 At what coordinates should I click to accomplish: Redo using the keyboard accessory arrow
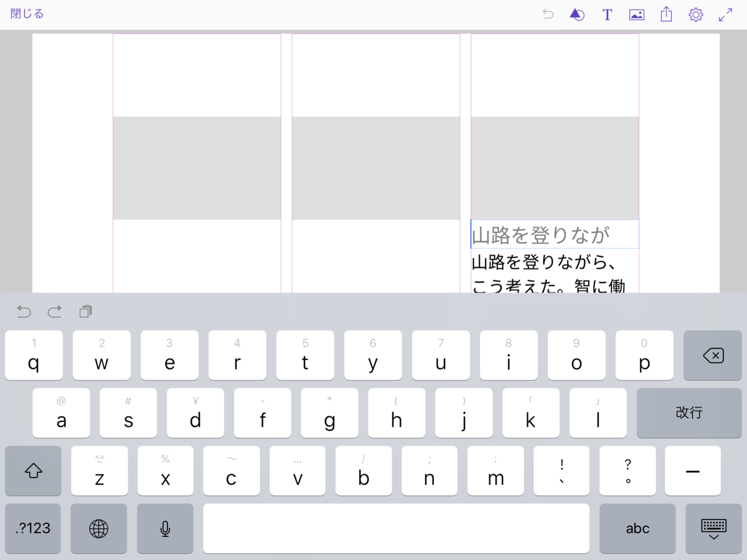(x=54, y=312)
